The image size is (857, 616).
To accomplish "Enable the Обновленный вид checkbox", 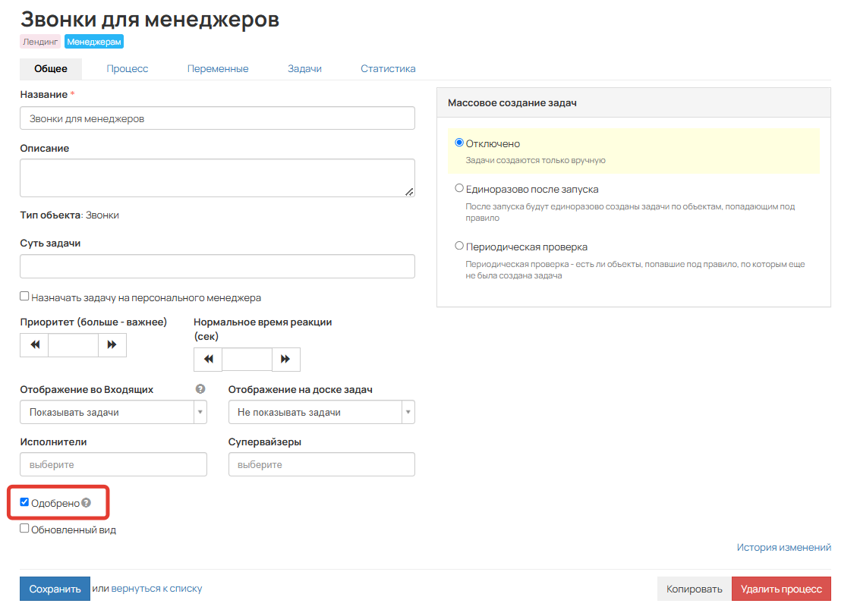I will tap(24, 529).
